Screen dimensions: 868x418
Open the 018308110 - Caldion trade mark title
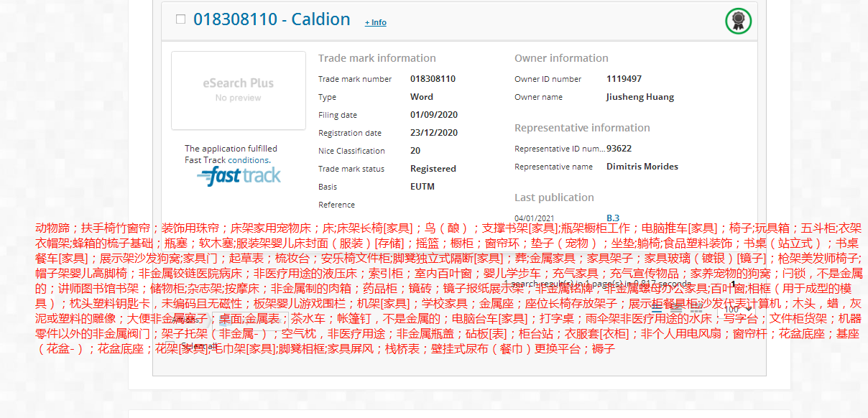(272, 19)
